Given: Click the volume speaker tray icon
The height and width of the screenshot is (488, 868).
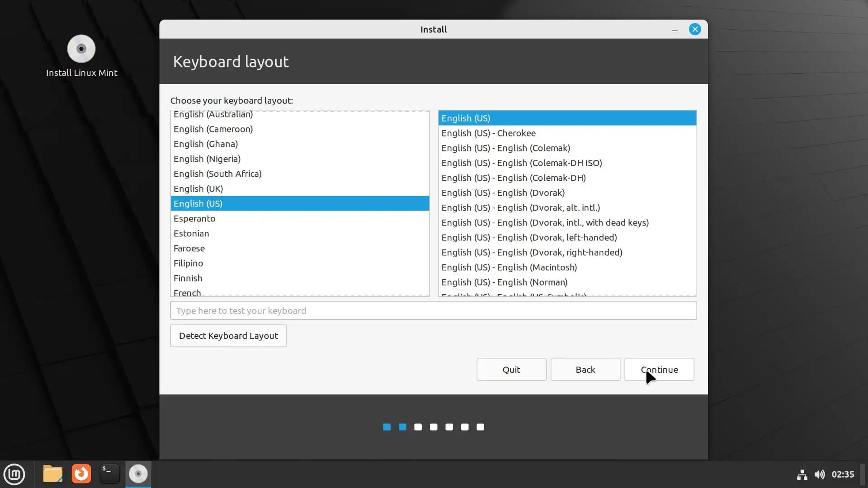Looking at the screenshot, I should pyautogui.click(x=819, y=474).
